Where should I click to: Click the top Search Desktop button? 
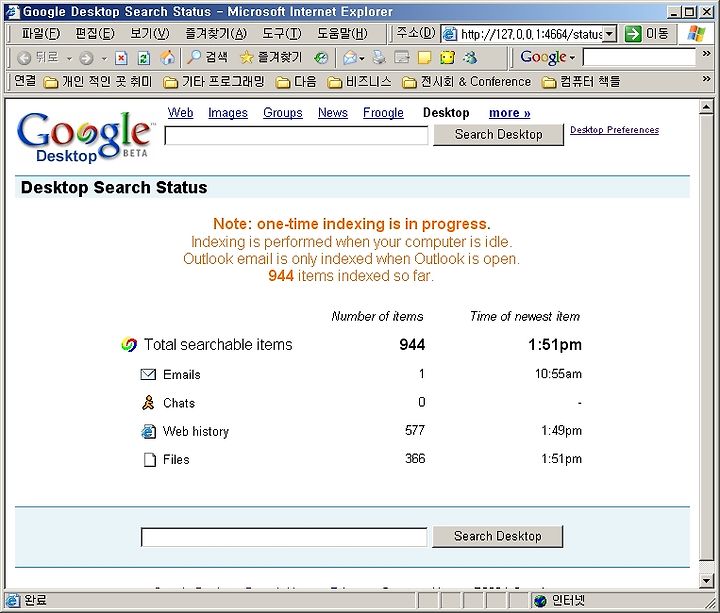[x=499, y=135]
